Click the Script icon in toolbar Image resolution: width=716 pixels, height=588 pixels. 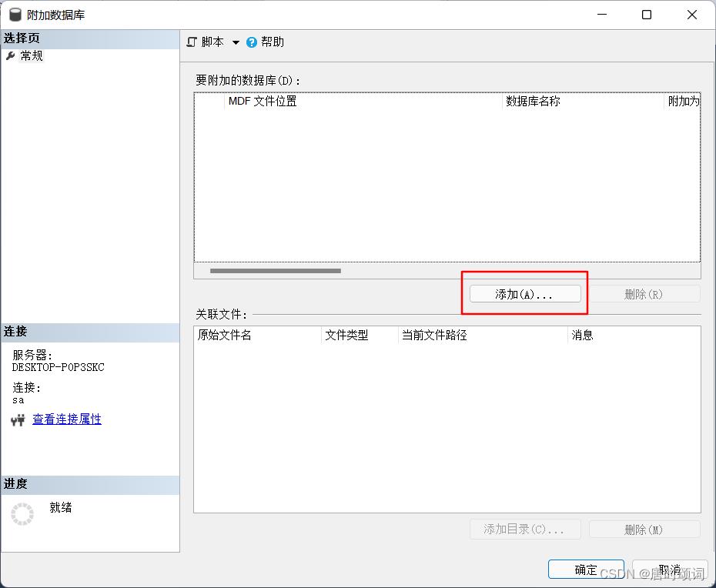tap(192, 42)
